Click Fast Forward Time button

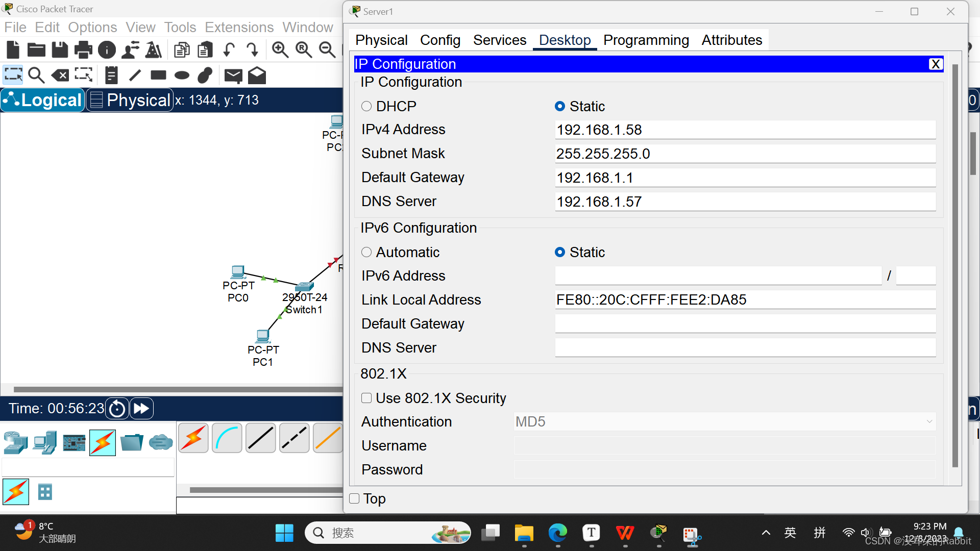coord(141,409)
